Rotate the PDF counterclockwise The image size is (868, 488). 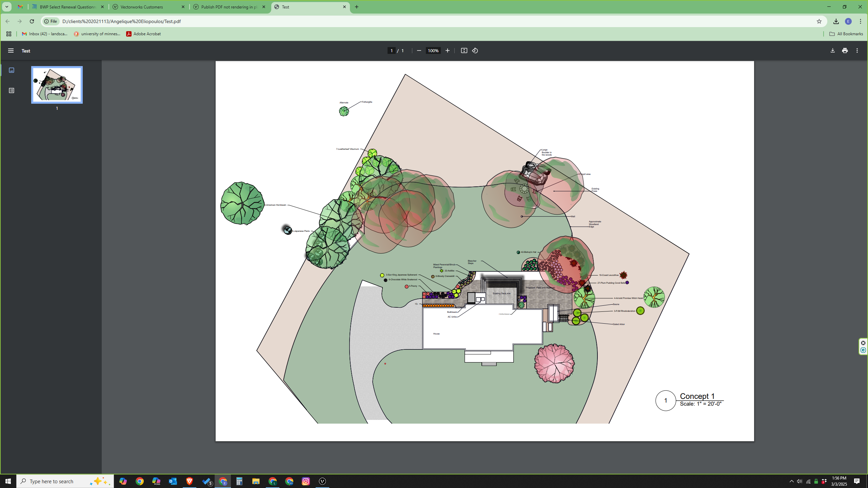click(475, 50)
